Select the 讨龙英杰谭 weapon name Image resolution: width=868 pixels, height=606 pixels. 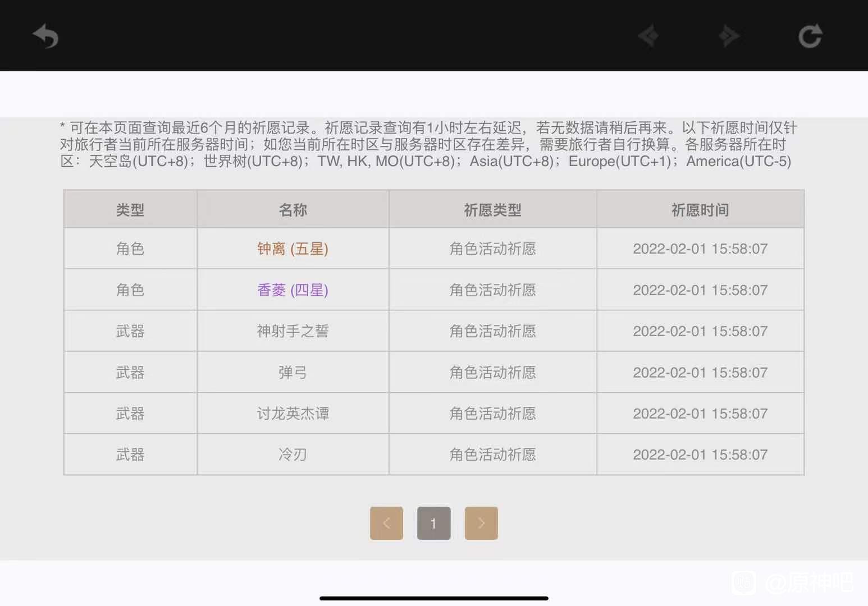pyautogui.click(x=293, y=414)
